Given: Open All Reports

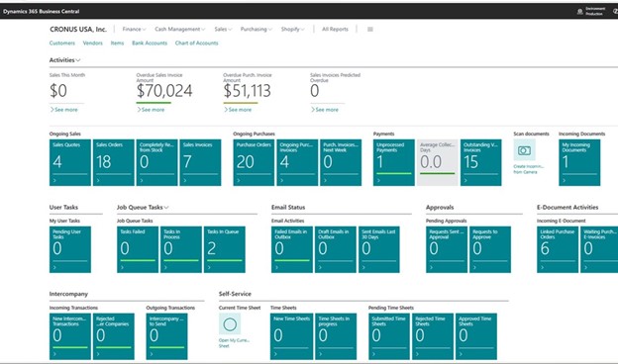Looking at the screenshot, I should [x=335, y=29].
